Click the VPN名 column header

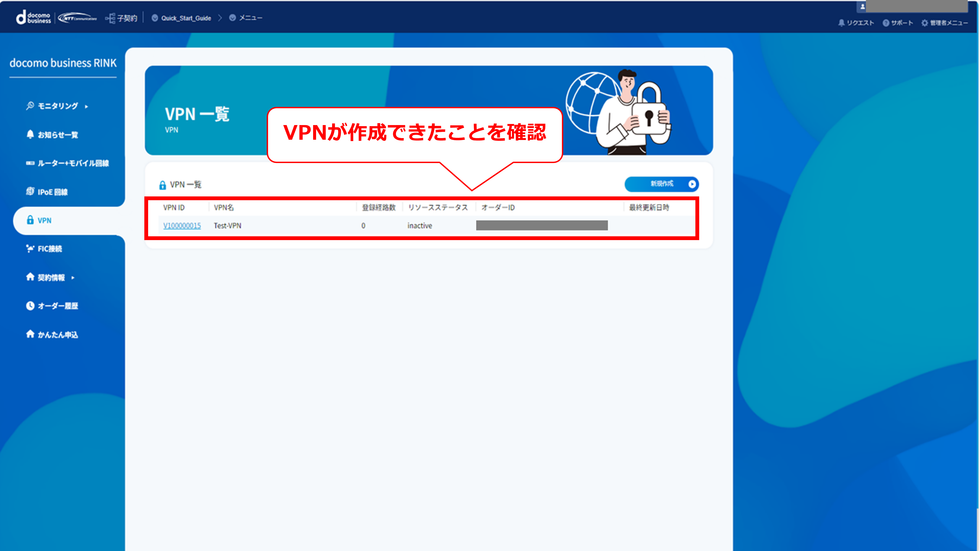(224, 207)
